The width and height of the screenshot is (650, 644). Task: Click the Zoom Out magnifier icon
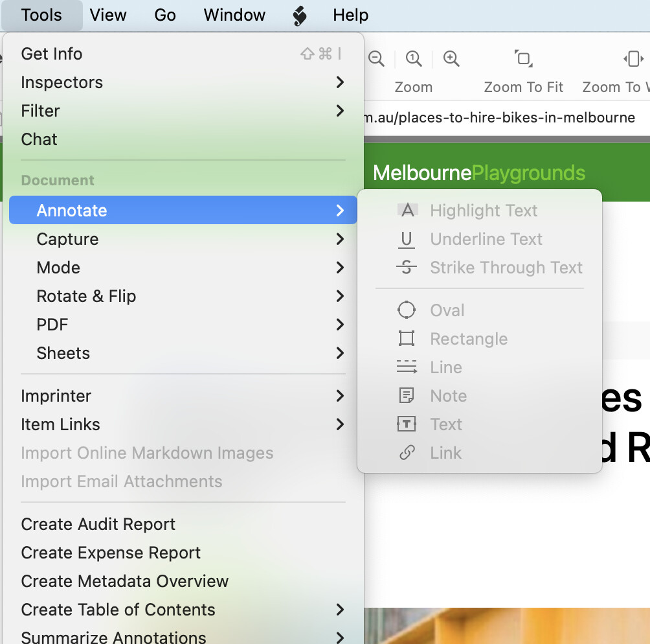376,59
